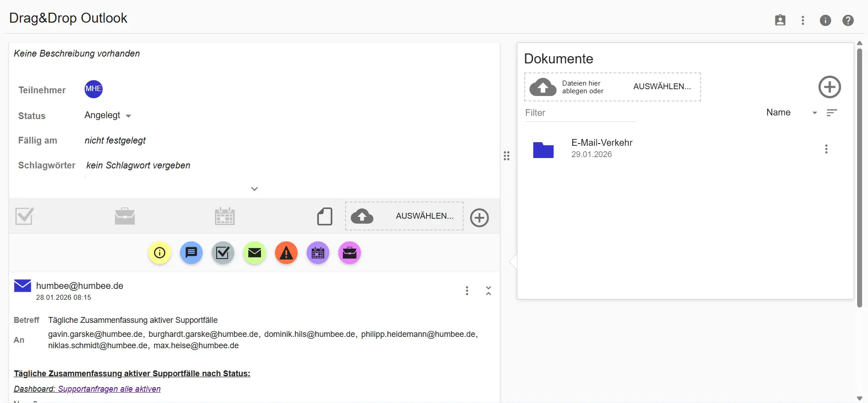Screen dimensions: 868x403
Task: Open E-Mail-Verkehr three-dot menu
Action: (826, 149)
